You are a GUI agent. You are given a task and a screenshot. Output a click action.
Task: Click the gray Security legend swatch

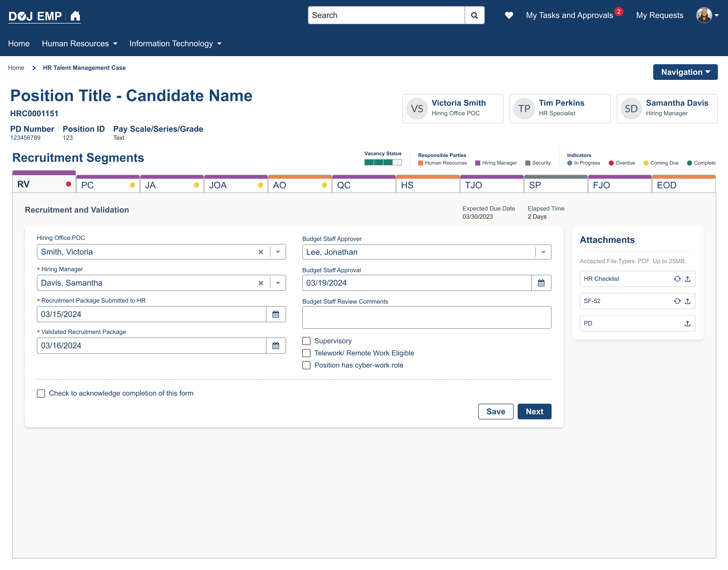[x=528, y=163]
